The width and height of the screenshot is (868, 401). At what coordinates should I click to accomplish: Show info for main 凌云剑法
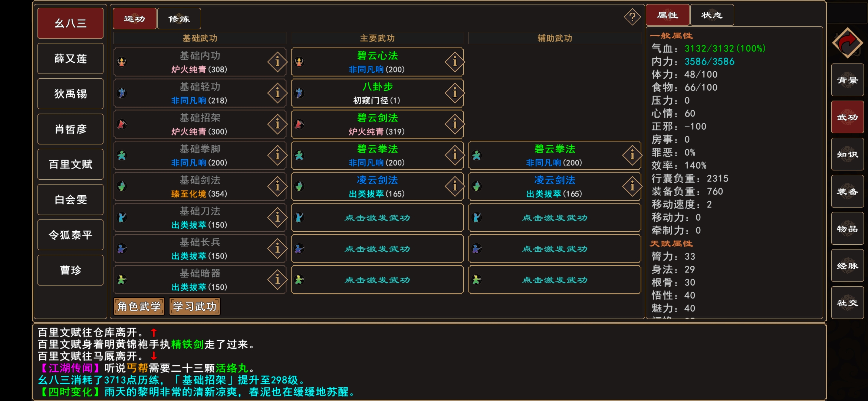pos(454,186)
